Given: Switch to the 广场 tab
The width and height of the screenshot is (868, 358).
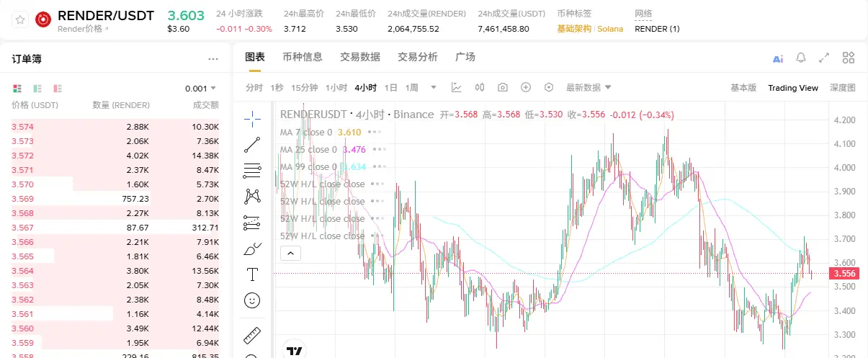Looking at the screenshot, I should pos(465,58).
